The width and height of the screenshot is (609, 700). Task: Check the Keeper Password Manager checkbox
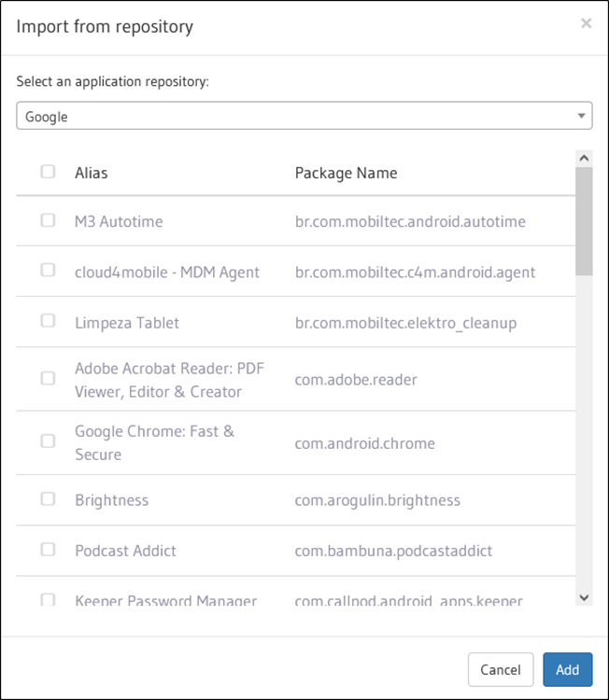coord(48,599)
